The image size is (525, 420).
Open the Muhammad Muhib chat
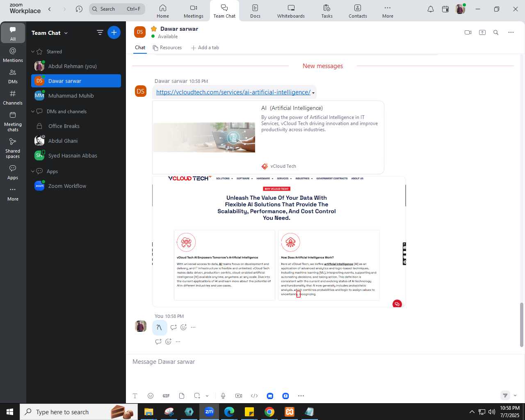click(76, 96)
